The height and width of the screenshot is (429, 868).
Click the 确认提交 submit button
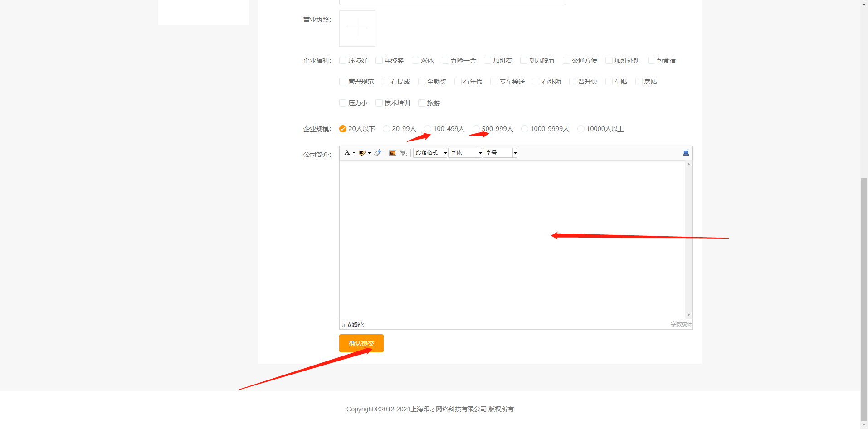tap(361, 343)
